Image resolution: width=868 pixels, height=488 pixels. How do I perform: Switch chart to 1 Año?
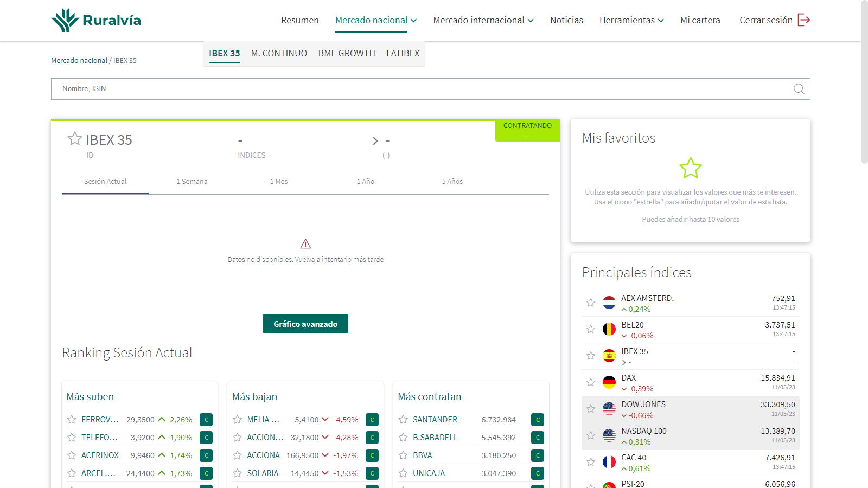point(366,182)
